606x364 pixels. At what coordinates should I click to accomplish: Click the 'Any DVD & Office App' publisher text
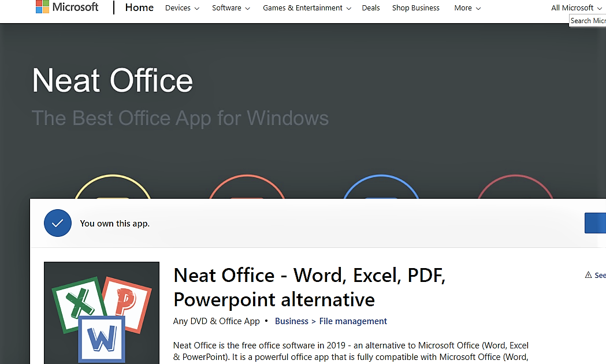(217, 321)
